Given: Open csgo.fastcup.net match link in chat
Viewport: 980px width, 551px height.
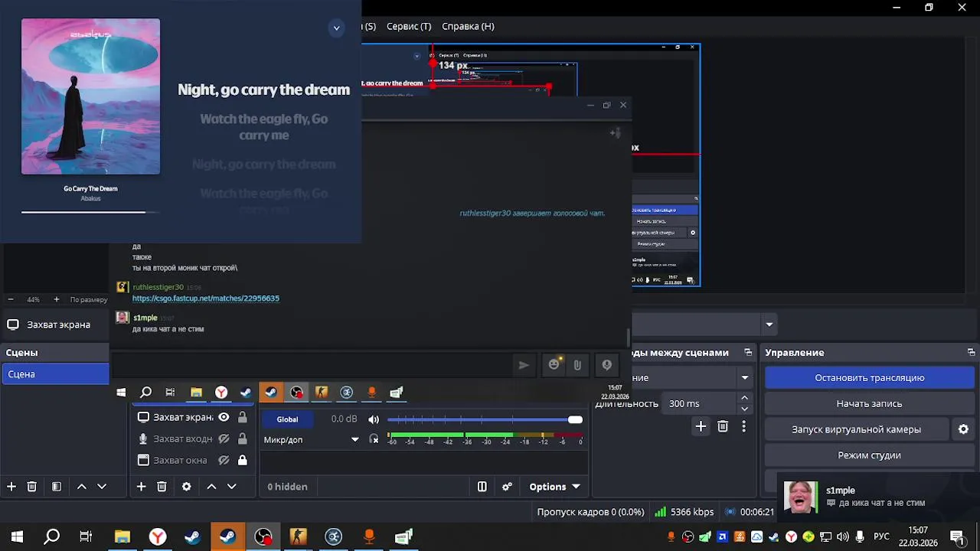Looking at the screenshot, I should pyautogui.click(x=206, y=298).
